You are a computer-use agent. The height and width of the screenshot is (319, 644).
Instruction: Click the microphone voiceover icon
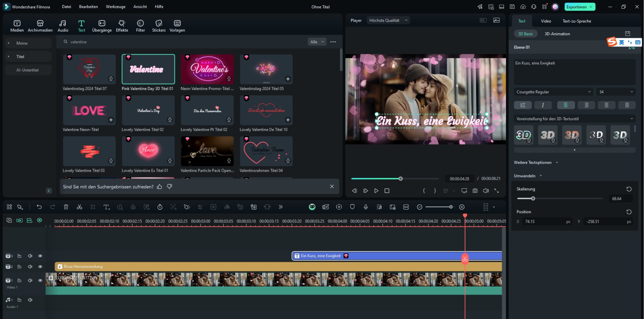click(x=366, y=207)
